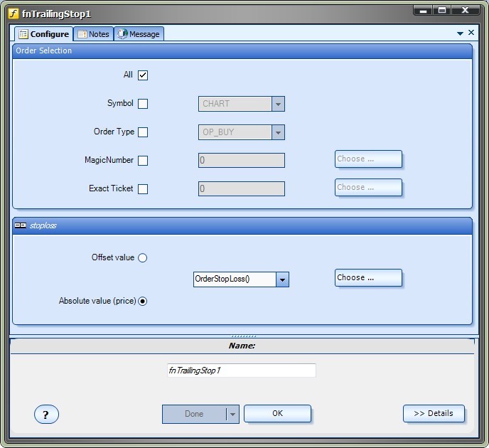Viewport: 489px width, 448px height.
Task: Maximize the fnTrailingStop1 window
Action: 442,10
